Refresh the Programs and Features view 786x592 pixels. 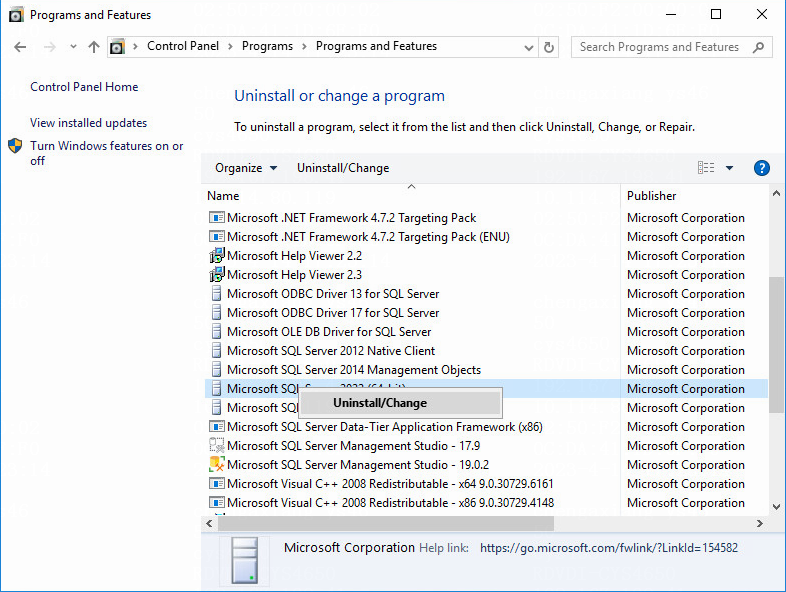[549, 47]
